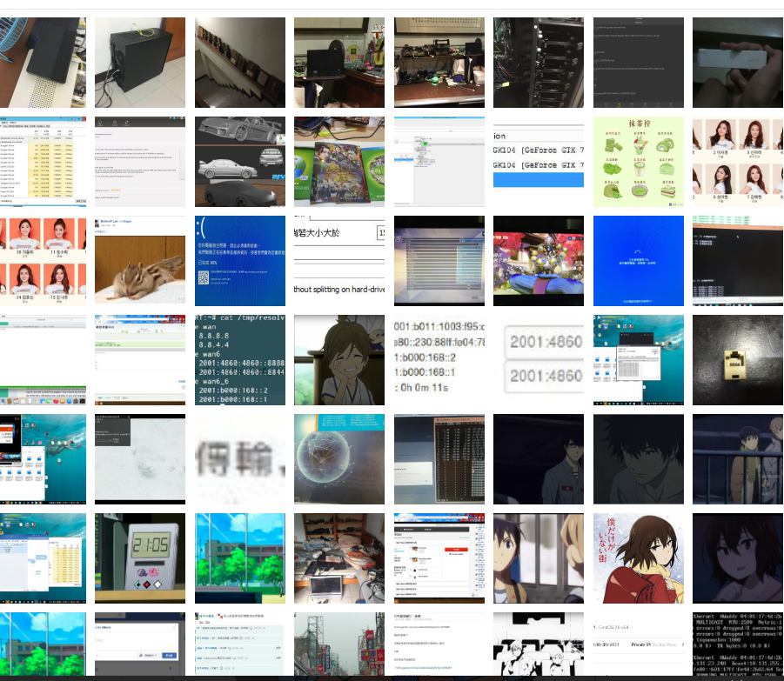View yellow RJ45 jack on dark surface

pyautogui.click(x=738, y=360)
